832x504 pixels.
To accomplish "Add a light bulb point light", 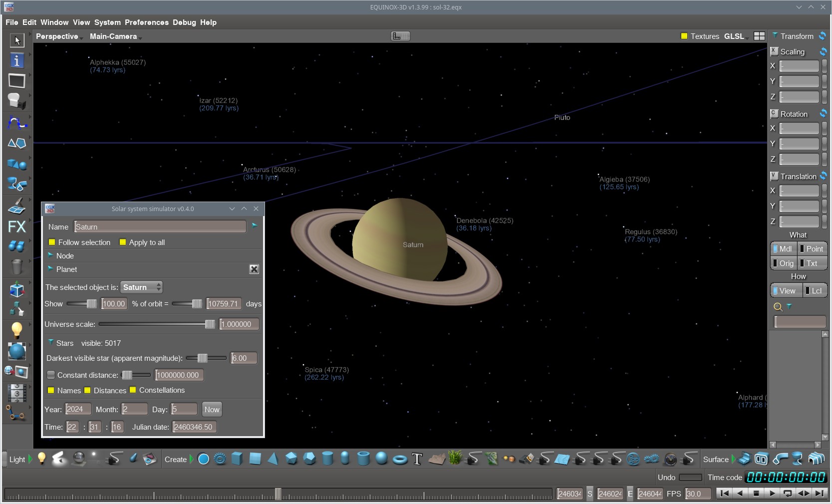I will [42, 459].
